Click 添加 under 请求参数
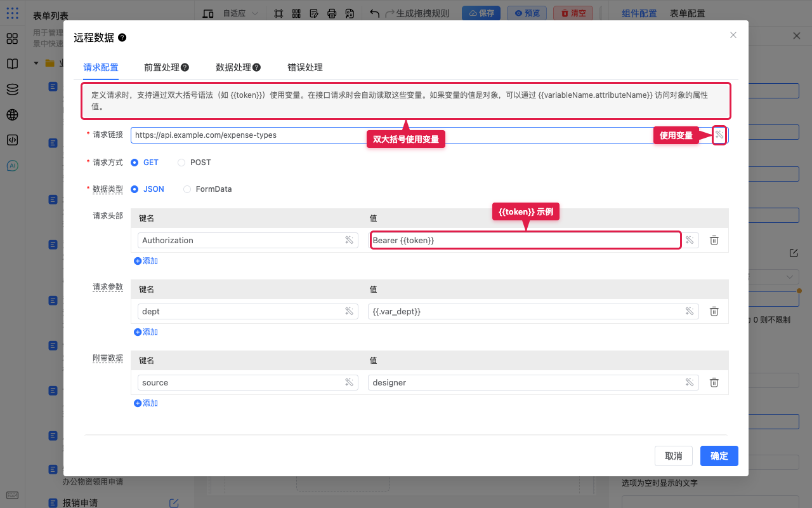This screenshot has height=508, width=812. 146,332
